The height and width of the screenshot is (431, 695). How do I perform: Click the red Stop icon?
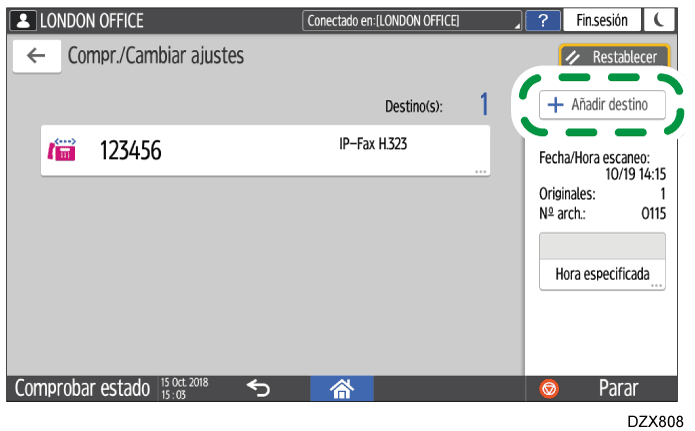549,389
